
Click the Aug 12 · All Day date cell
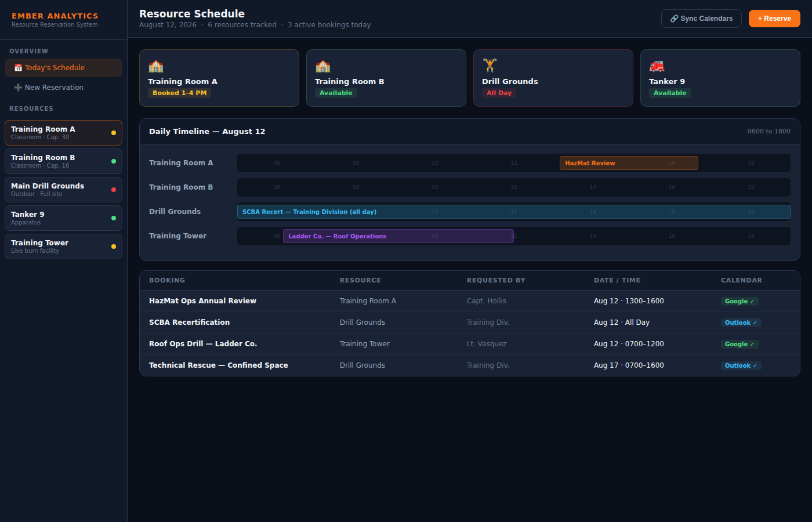(622, 322)
